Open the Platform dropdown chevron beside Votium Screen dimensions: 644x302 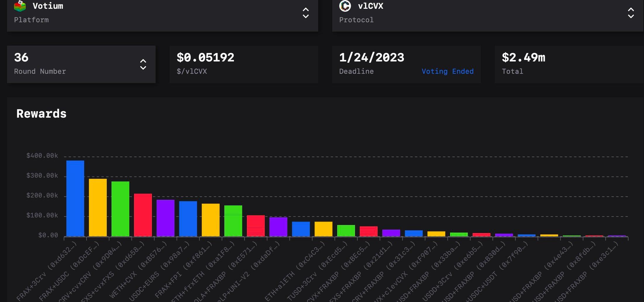pyautogui.click(x=306, y=13)
